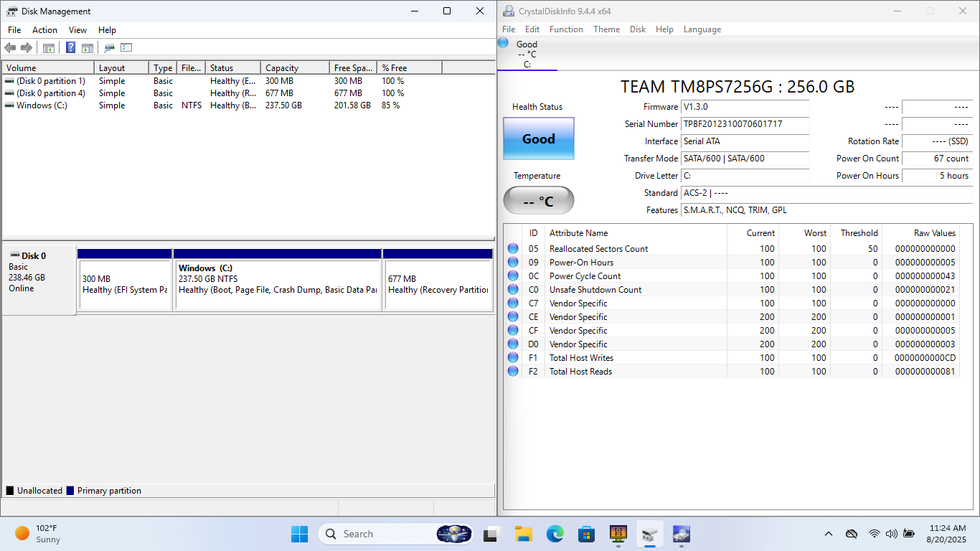Click the checklist icon in Disk Management toolbar
Screen dimensions: 980x551
(126, 48)
